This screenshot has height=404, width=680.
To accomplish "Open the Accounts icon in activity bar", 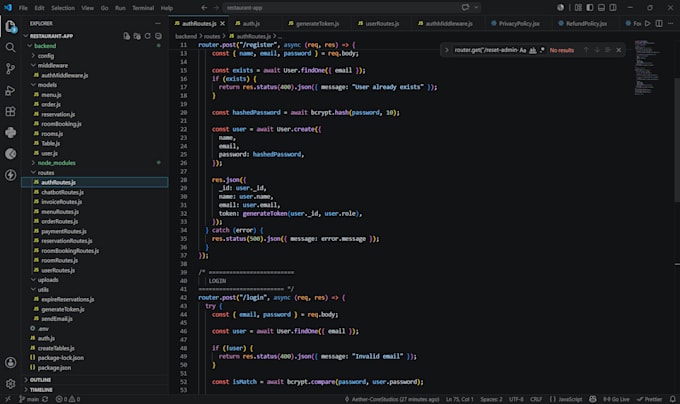I will [10, 362].
